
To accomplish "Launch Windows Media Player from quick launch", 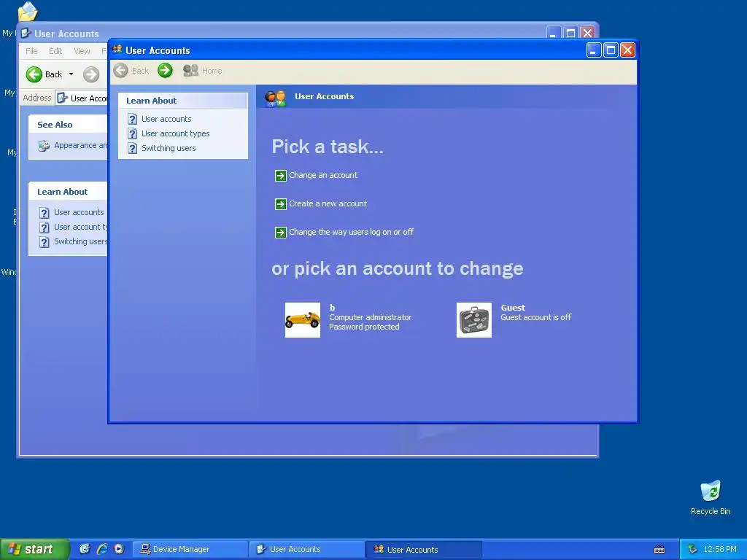I will [x=119, y=549].
